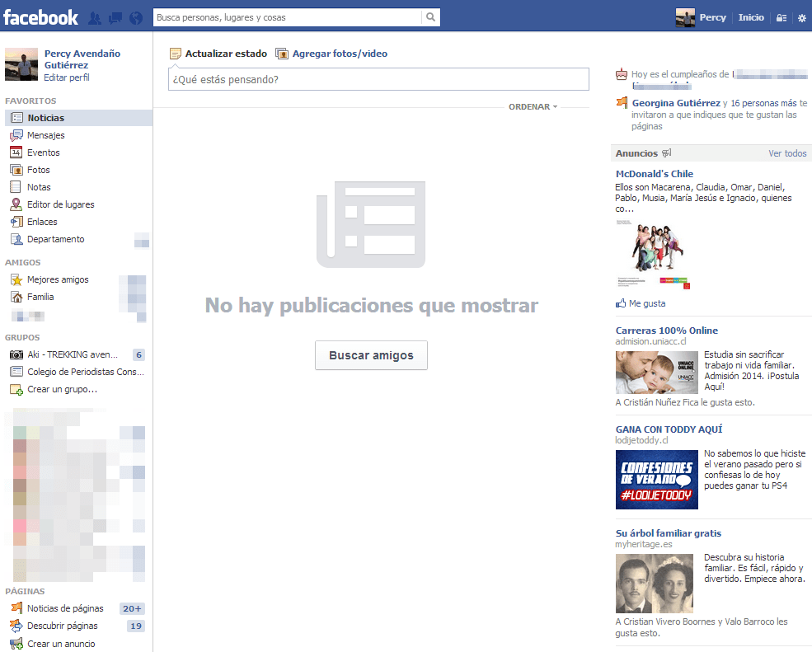Open Eventos in the left sidebar
The image size is (812, 652).
pyautogui.click(x=43, y=152)
